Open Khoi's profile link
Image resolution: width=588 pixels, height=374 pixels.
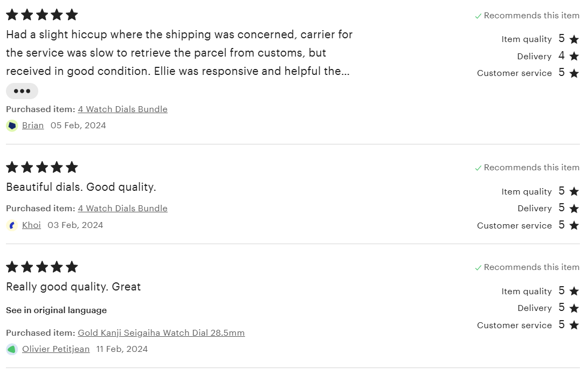click(x=31, y=225)
